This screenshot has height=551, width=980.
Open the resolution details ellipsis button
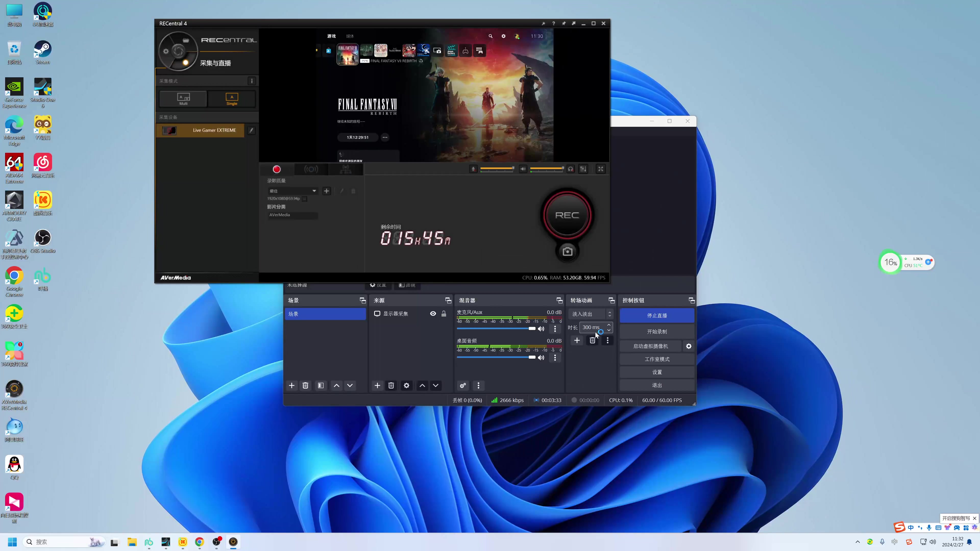click(304, 198)
